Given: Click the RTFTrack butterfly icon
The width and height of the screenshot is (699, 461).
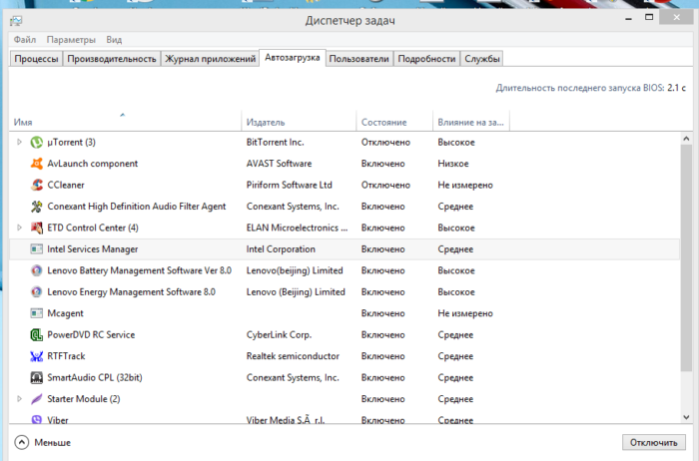Looking at the screenshot, I should point(37,356).
